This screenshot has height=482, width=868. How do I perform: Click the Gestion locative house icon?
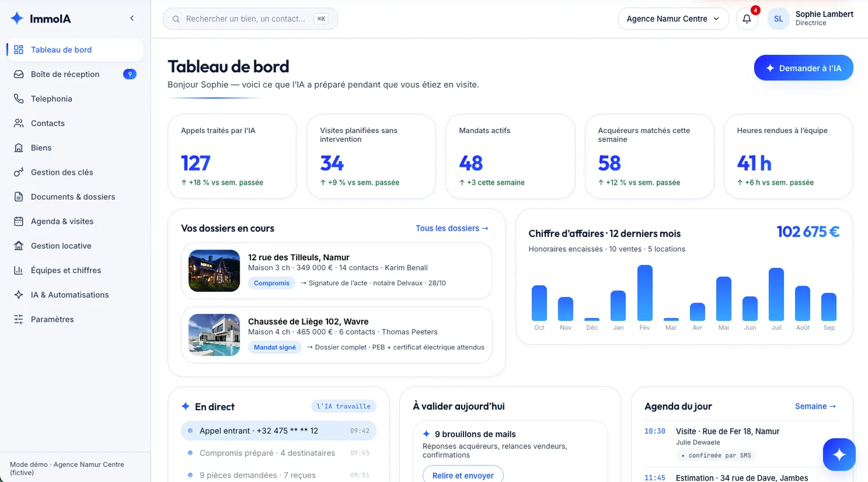click(19, 246)
